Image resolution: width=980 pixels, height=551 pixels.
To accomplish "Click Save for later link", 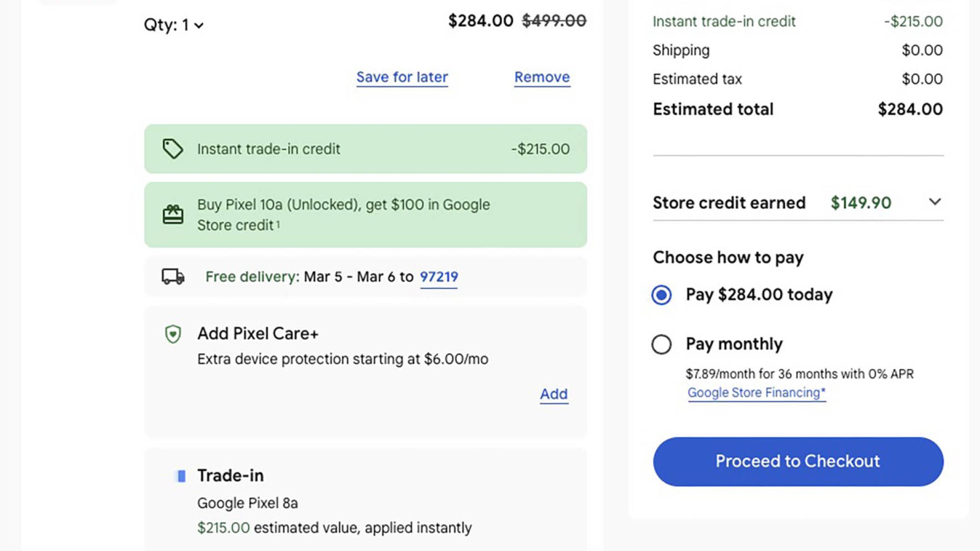I will [x=402, y=77].
